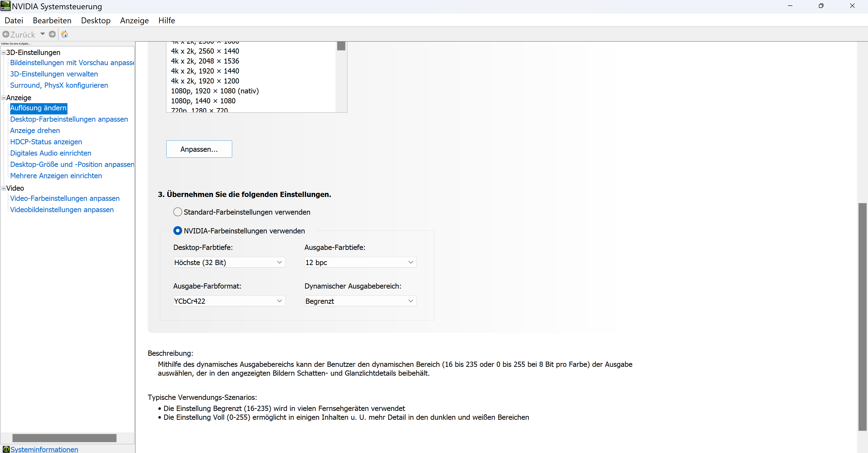Collapse the 3D-Einstellungen tree node
868x453 pixels.
click(4, 52)
